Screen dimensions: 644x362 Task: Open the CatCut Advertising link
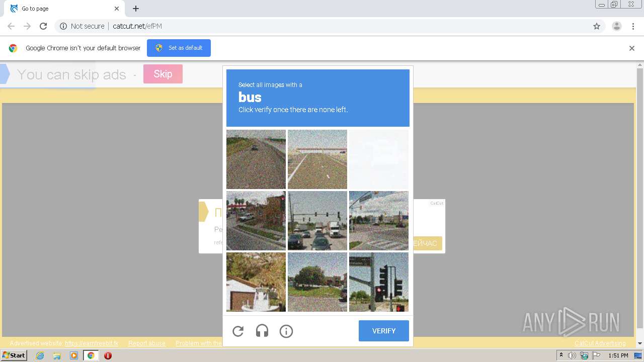(600, 343)
